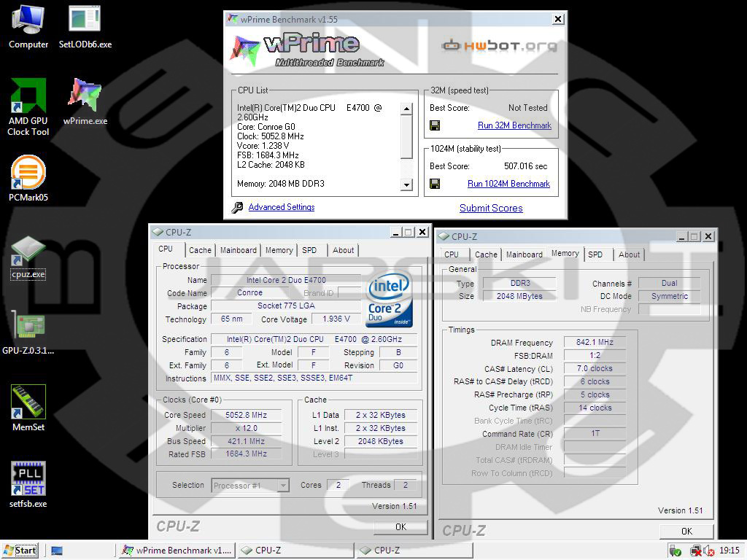Select the PCMark05 desktop shortcut
This screenshot has height=560, width=747.
28,178
